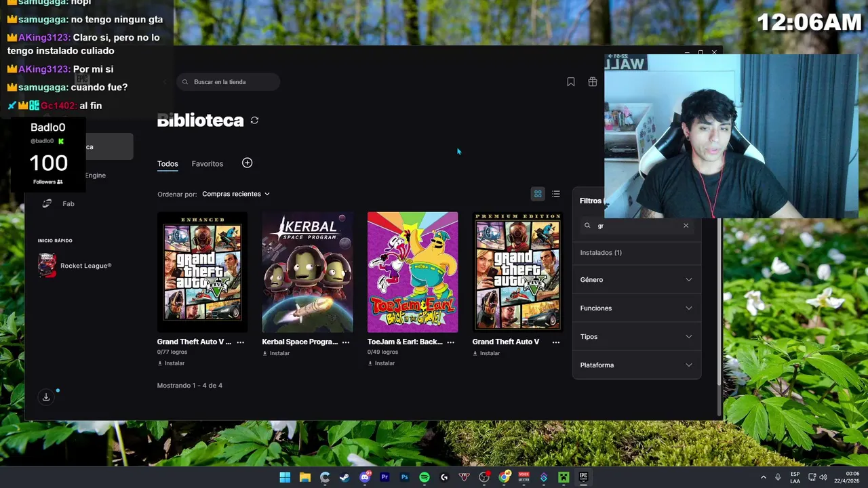Open the ESP LAA language indicator
This screenshot has width=868, height=488.
795,477
